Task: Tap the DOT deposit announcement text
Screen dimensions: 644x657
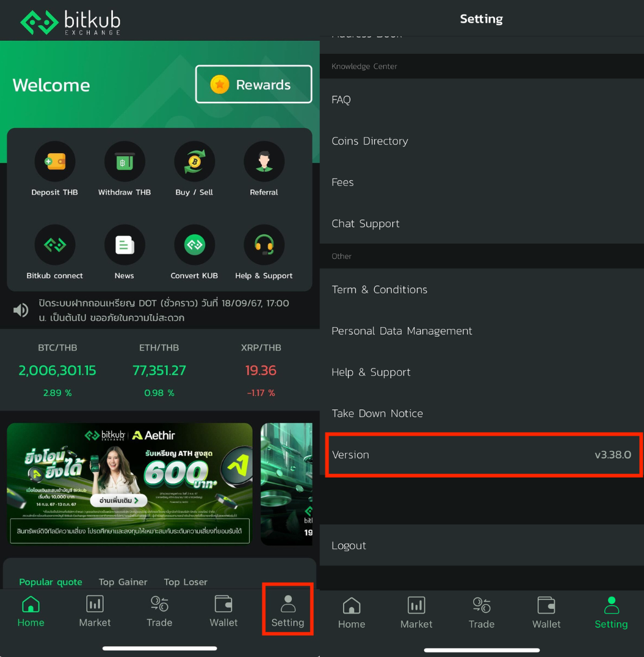Action: click(164, 310)
